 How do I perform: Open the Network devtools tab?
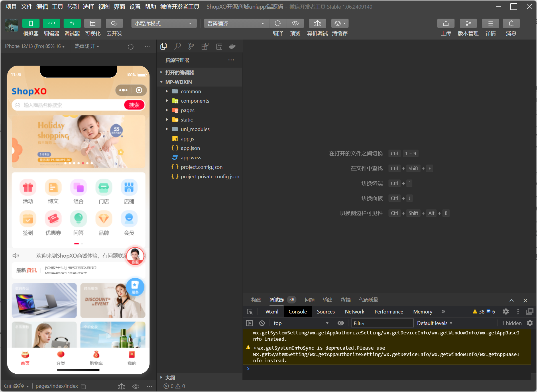pyautogui.click(x=355, y=312)
